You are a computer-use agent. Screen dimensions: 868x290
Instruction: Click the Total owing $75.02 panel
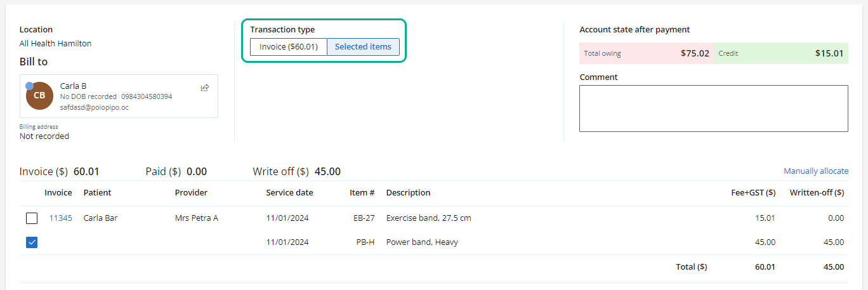pyautogui.click(x=647, y=53)
